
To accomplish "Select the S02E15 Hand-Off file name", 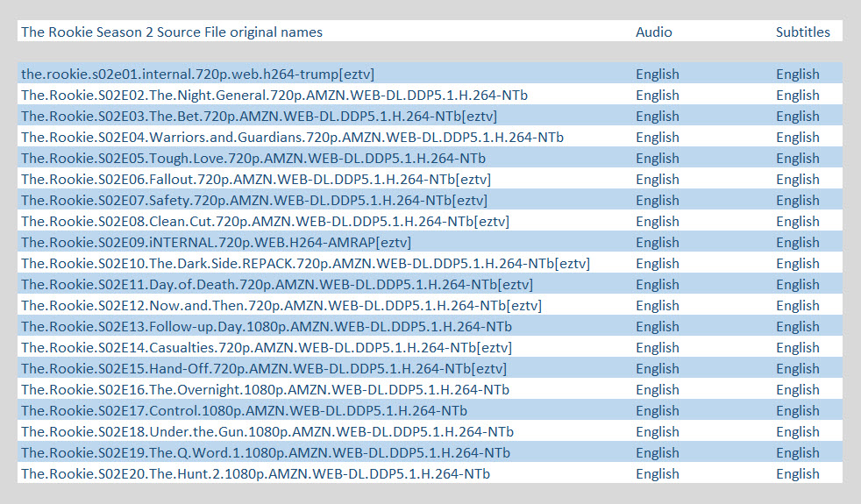I will click(x=264, y=369).
